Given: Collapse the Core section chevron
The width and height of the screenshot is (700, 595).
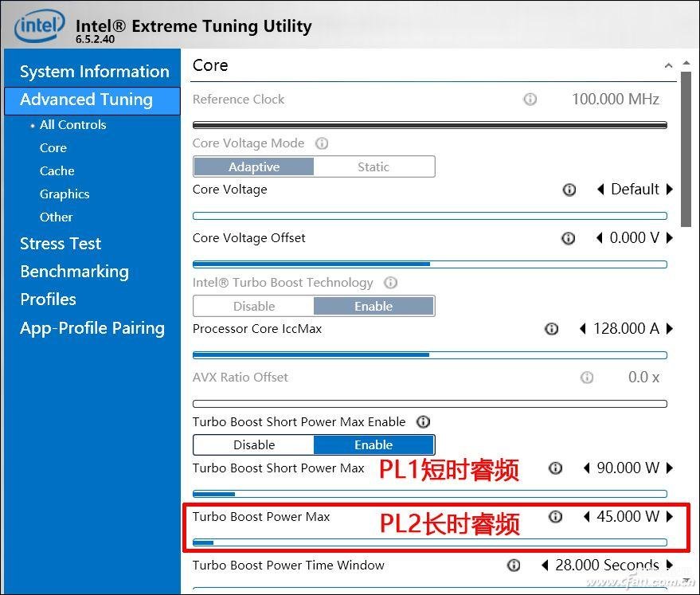Looking at the screenshot, I should tap(668, 65).
